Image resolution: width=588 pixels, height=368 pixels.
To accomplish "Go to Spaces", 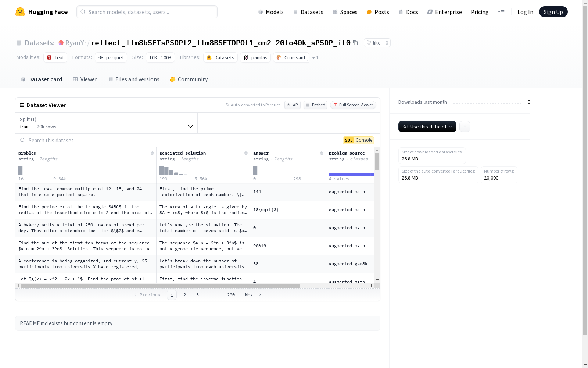I will click(345, 12).
